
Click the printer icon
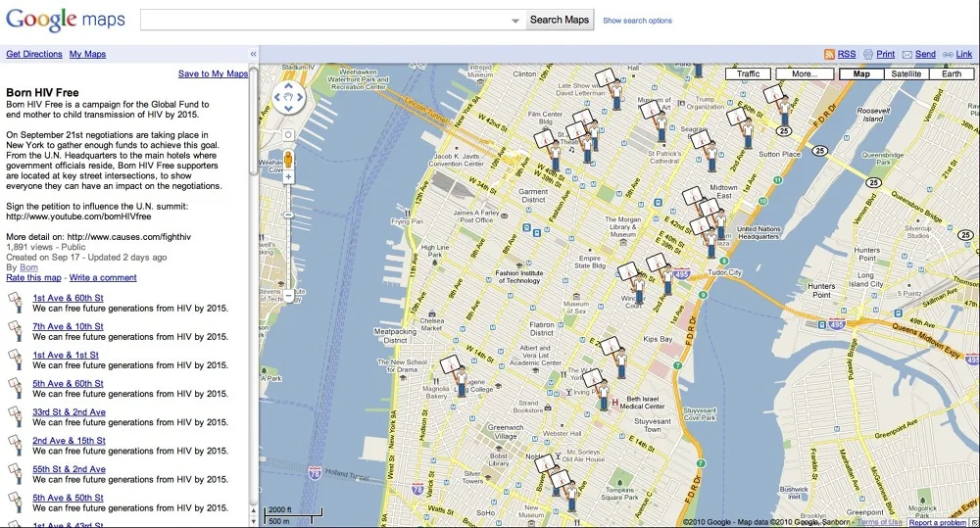click(868, 54)
